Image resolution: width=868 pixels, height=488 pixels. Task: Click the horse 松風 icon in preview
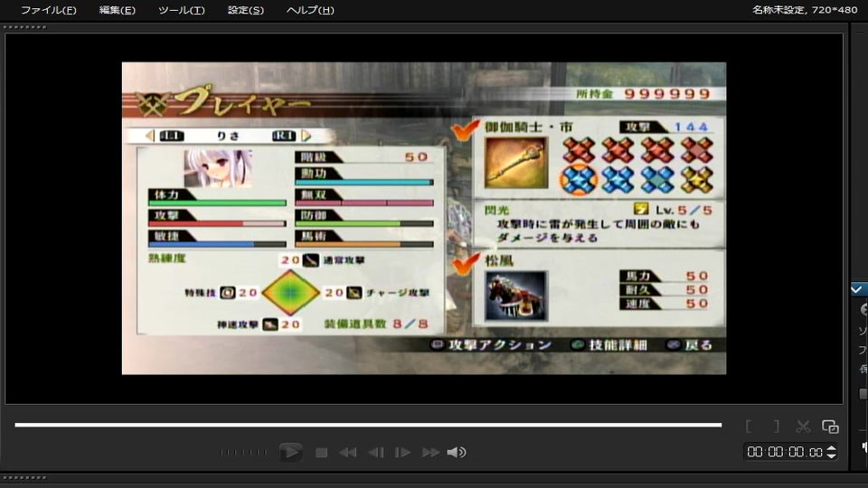[x=516, y=296]
